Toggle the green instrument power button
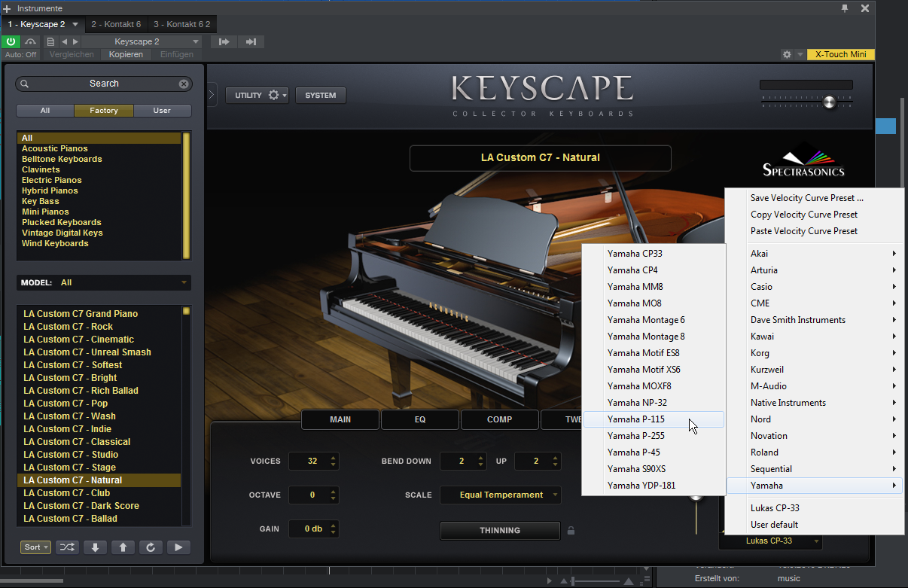 11,42
